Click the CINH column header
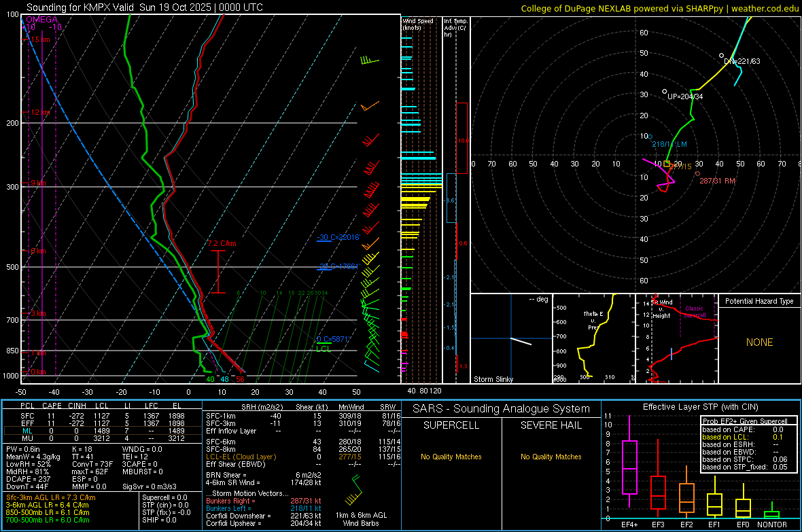Image resolution: width=802 pixels, height=532 pixels. pyautogui.click(x=77, y=406)
